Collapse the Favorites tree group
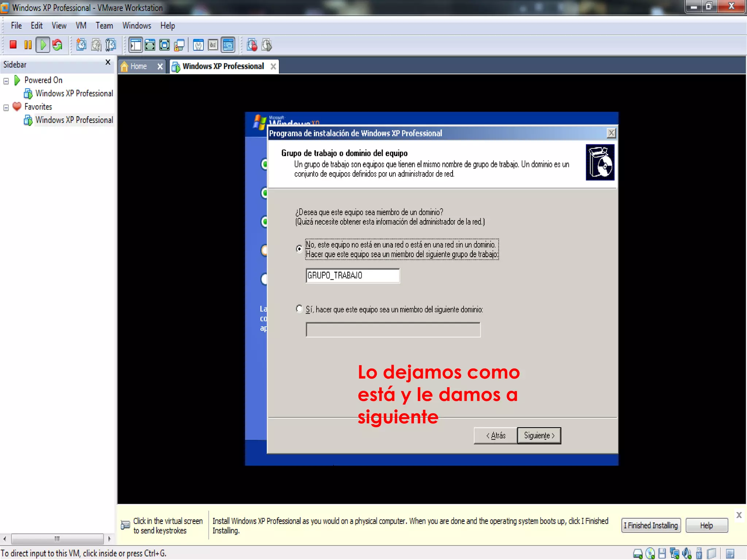The height and width of the screenshot is (560, 747). click(x=6, y=107)
